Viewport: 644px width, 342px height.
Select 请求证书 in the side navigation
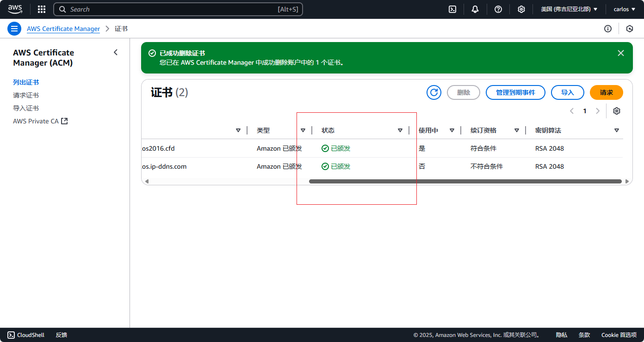pos(26,95)
